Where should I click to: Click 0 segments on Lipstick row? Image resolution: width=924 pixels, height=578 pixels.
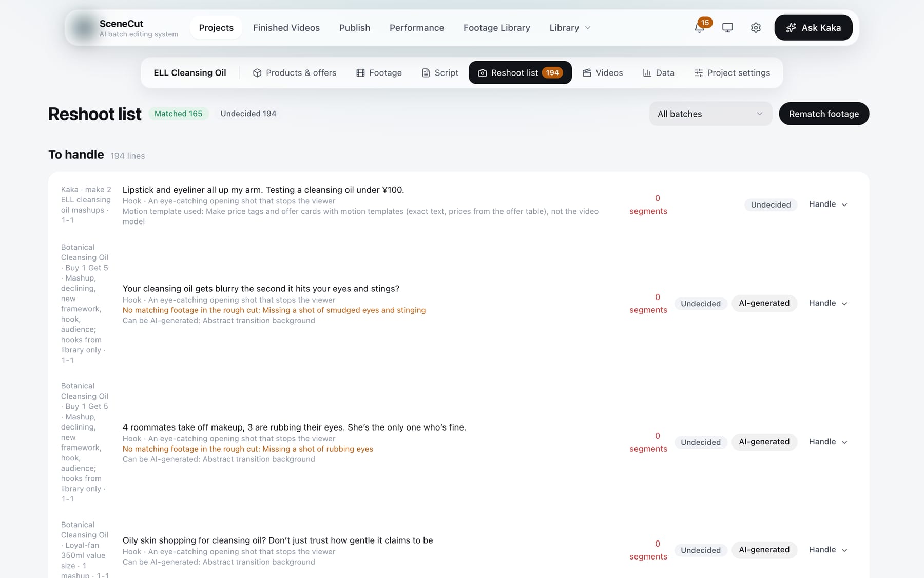coord(648,204)
